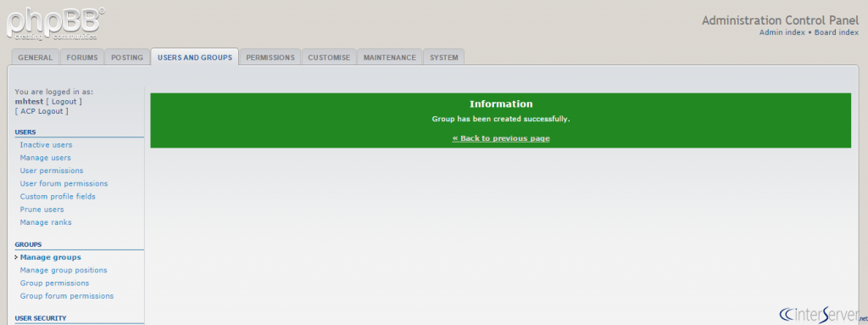868x325 pixels.
Task: Open Group forum permissions
Action: 67,295
